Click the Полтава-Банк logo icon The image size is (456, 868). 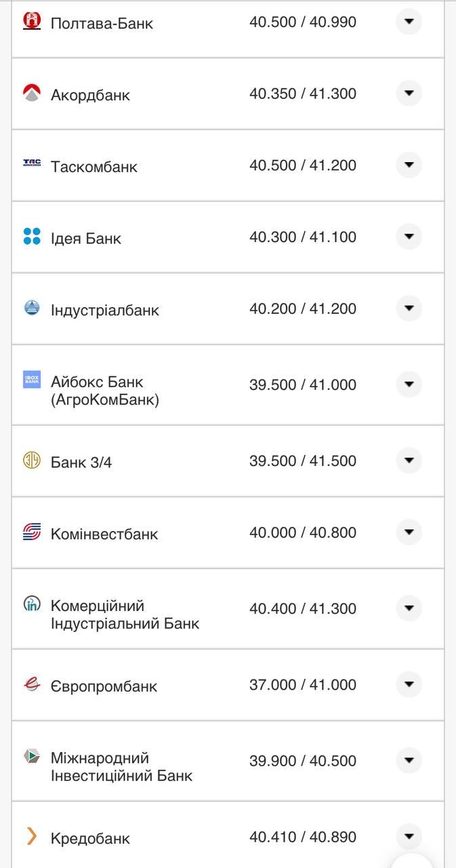pos(32,21)
